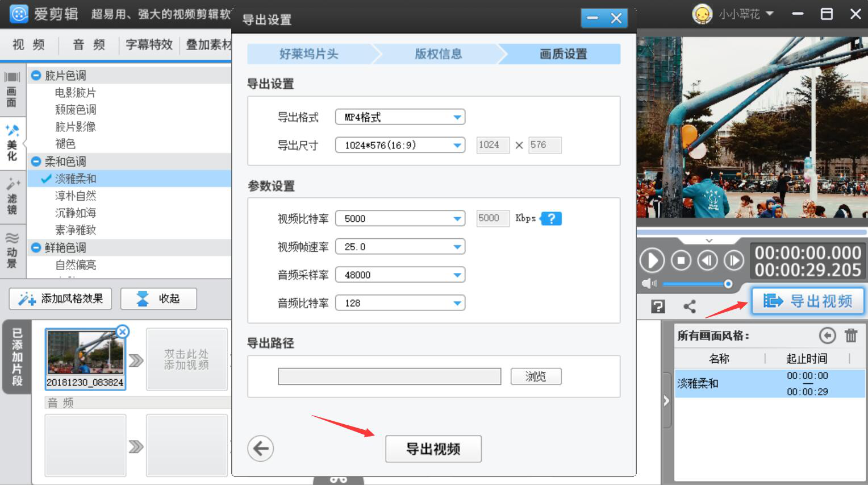Step back to the previous frame
Viewport: 868px width, 485px height.
(x=707, y=261)
